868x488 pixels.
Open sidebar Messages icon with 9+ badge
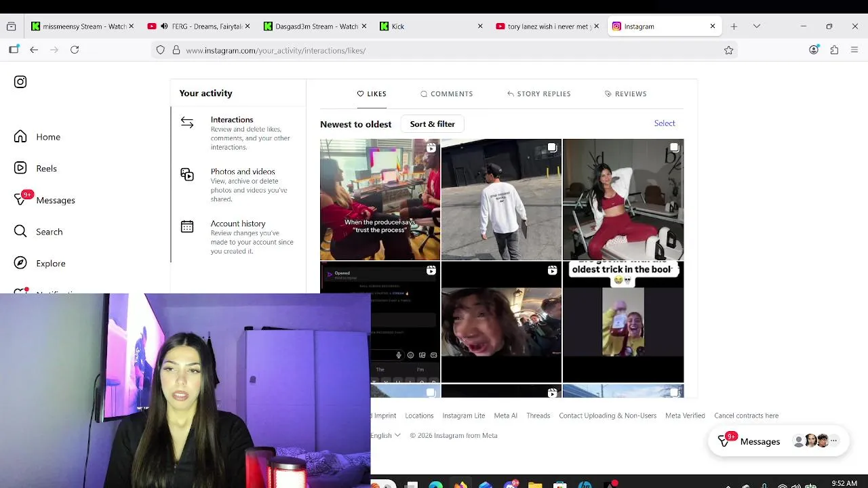[x=21, y=199]
